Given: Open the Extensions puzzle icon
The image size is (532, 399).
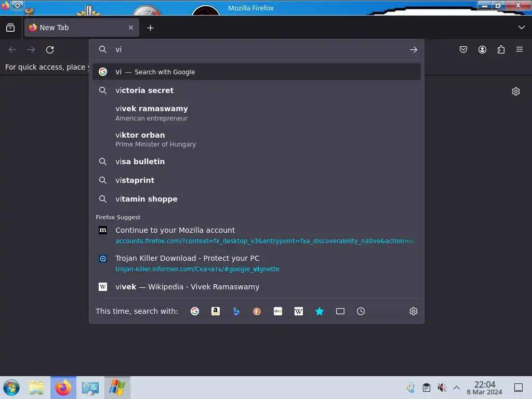Looking at the screenshot, I should [501, 49].
